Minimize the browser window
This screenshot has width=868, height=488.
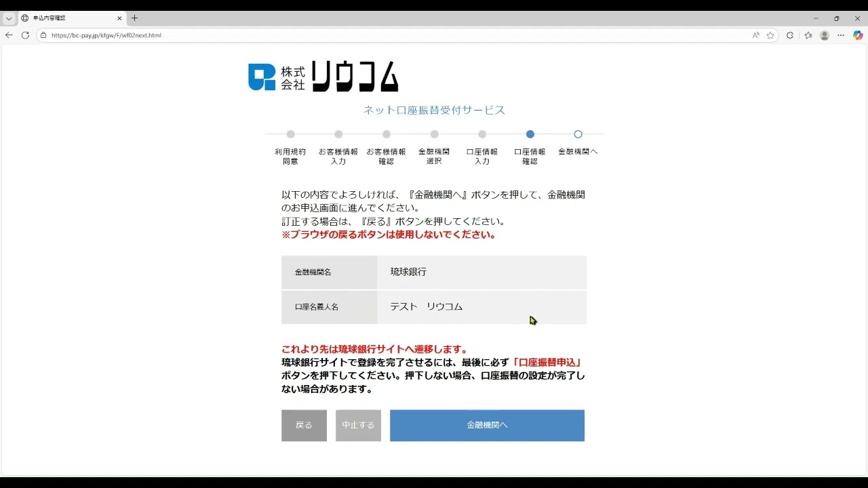[x=816, y=18]
